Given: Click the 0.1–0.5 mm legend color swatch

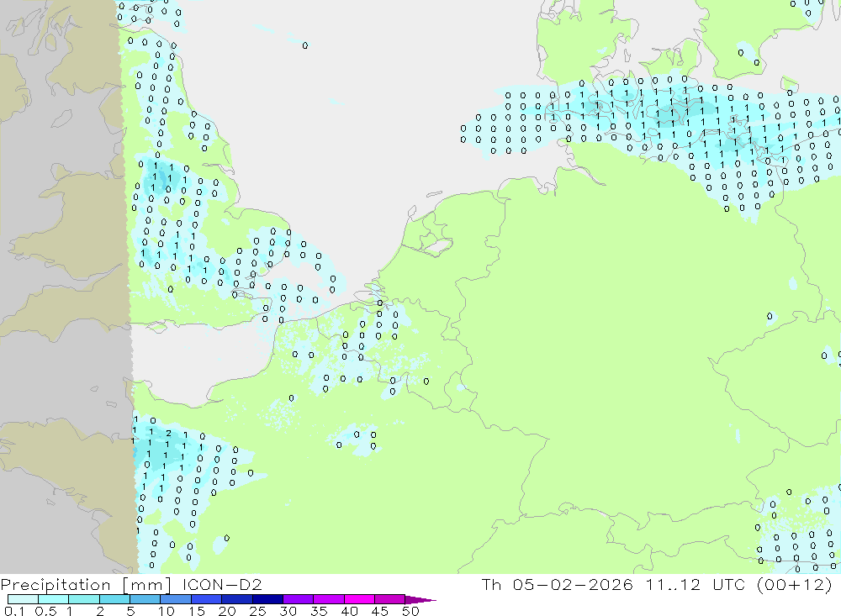Looking at the screenshot, I should click(23, 599).
